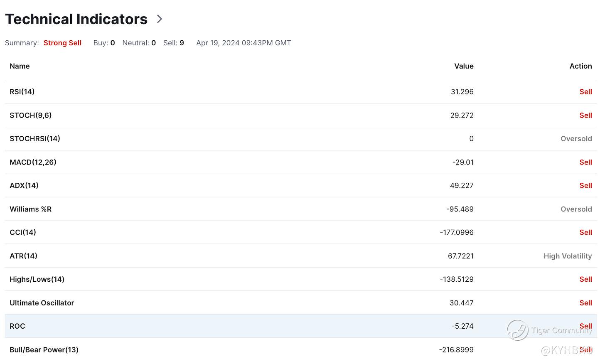The image size is (605, 364).
Task: Click the CCI(14) Sell action label
Action: [x=585, y=233]
